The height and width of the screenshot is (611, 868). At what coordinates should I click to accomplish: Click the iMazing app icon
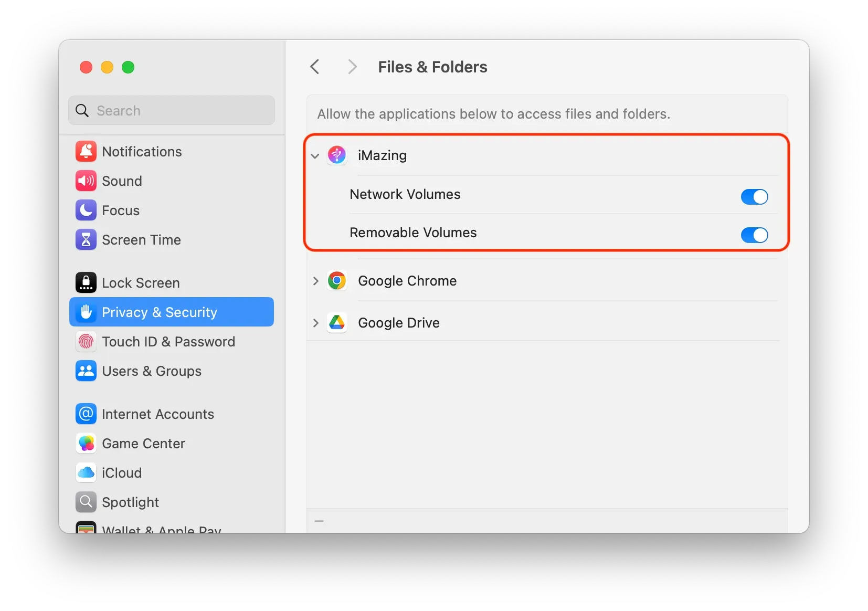336,155
